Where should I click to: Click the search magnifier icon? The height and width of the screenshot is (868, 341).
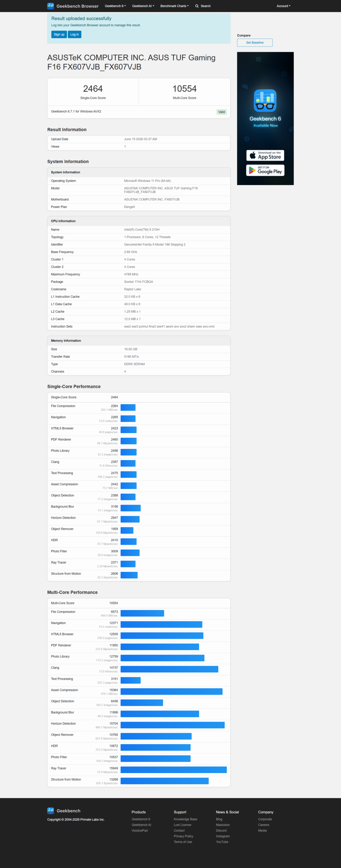196,6
